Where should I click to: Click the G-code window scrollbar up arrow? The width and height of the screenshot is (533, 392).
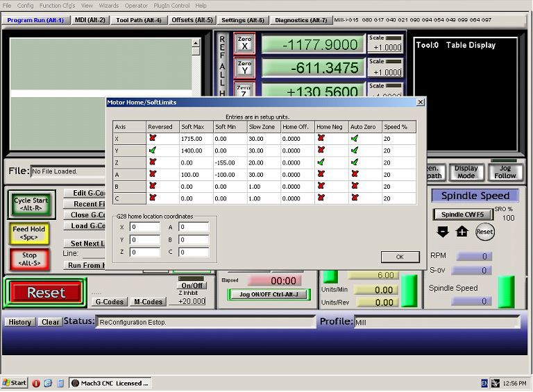click(x=196, y=43)
